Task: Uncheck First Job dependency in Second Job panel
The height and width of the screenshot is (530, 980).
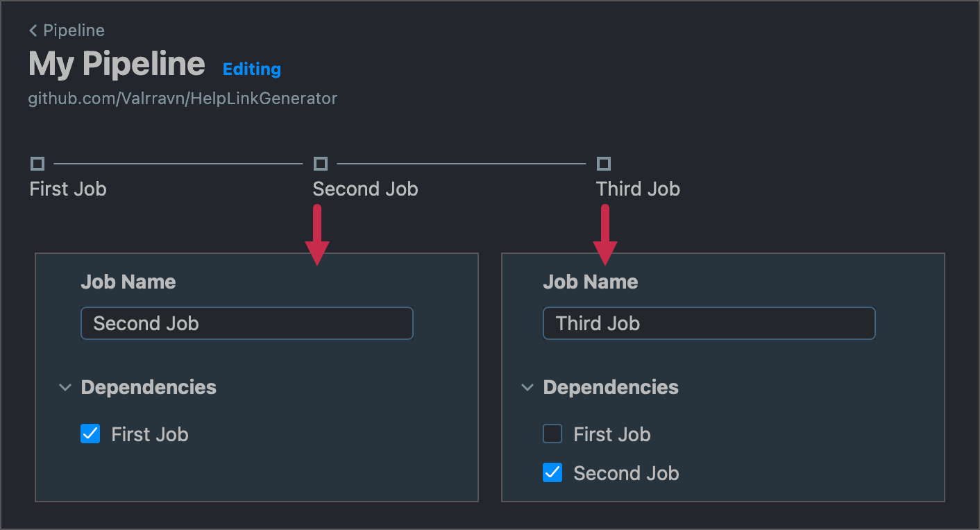Action: (x=90, y=434)
